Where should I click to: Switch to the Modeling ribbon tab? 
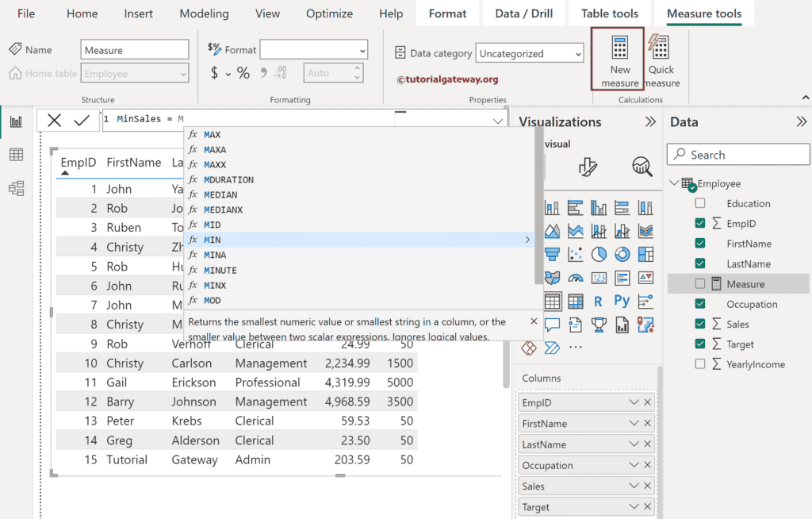[x=204, y=13]
